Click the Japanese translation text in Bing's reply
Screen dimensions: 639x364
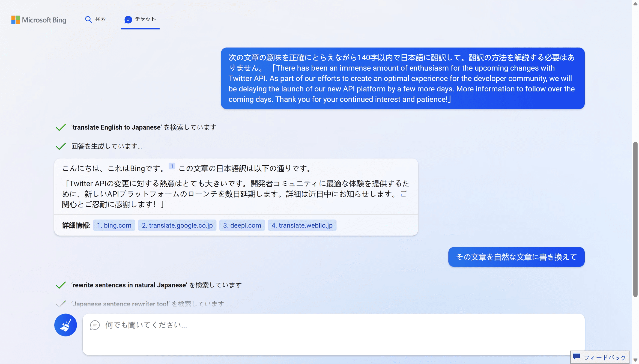(236, 194)
